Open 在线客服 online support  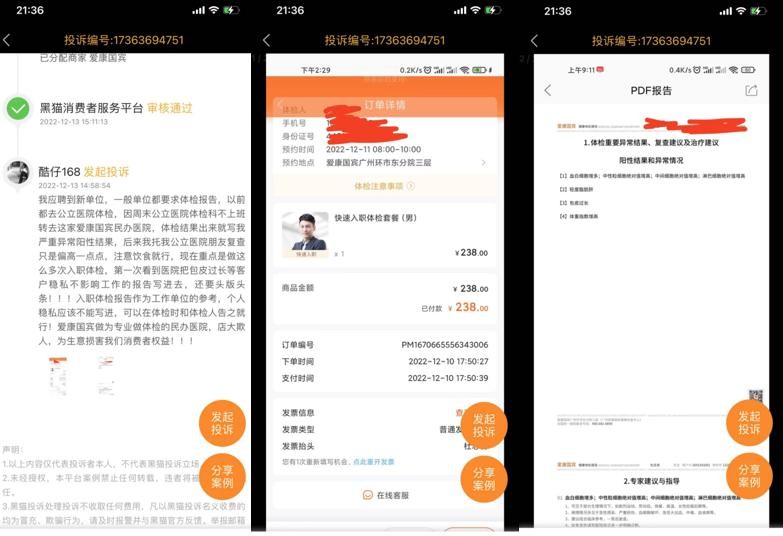click(x=385, y=495)
